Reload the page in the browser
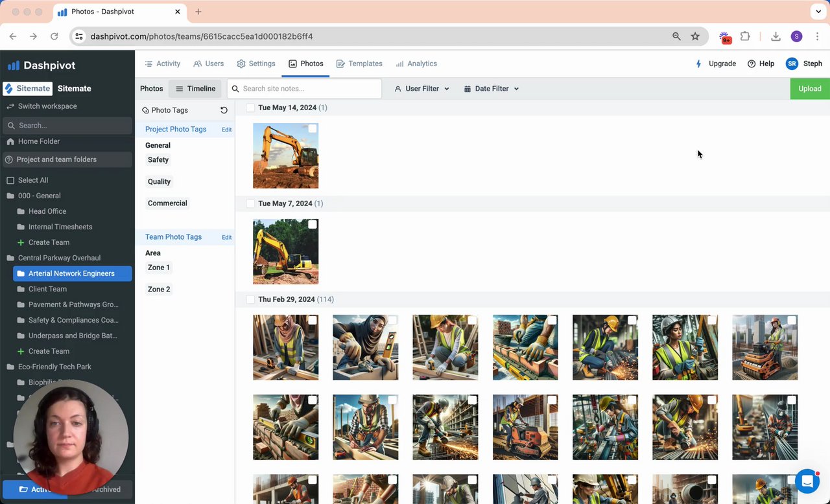This screenshot has width=830, height=504. [x=54, y=36]
